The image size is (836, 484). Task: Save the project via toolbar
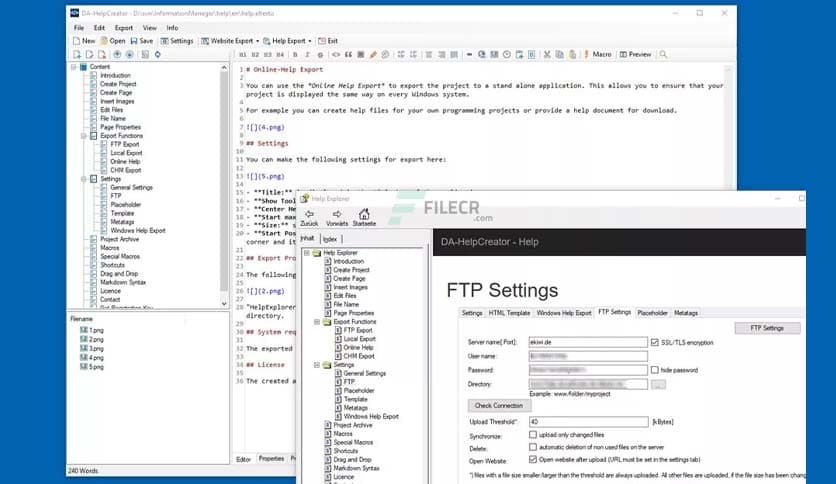point(141,41)
